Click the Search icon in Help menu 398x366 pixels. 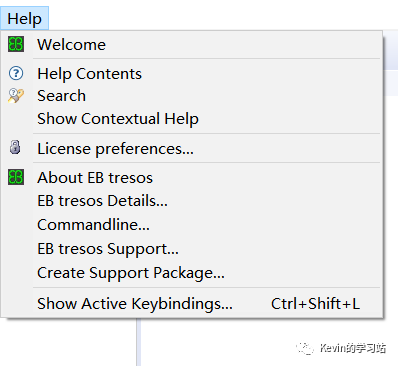click(x=16, y=96)
